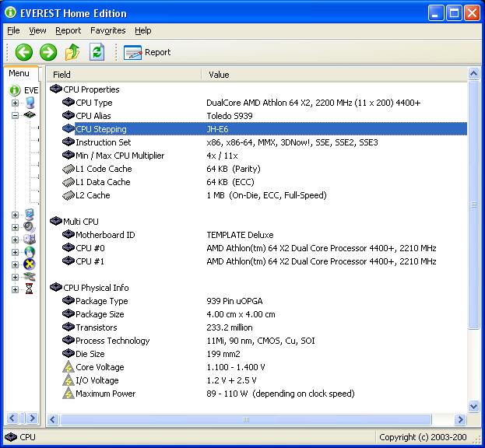The width and height of the screenshot is (485, 448).
Task: Select the Benchmark hourglass icon in the tree
Action: (29, 289)
